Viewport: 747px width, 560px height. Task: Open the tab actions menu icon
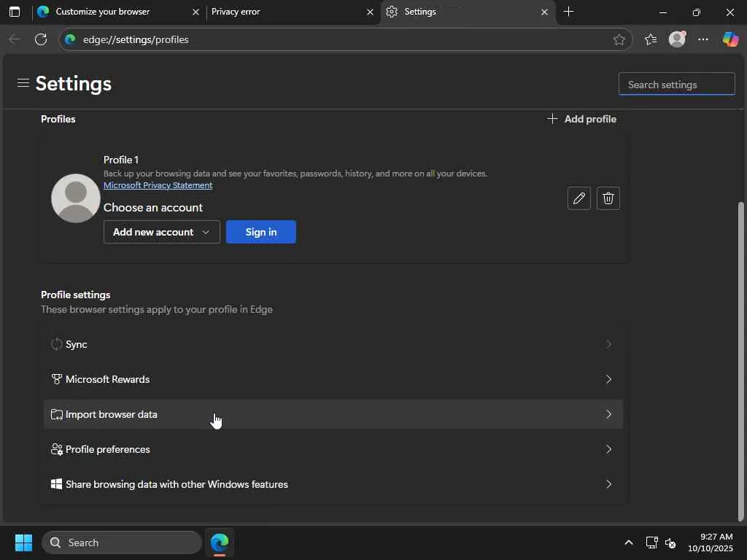click(15, 12)
